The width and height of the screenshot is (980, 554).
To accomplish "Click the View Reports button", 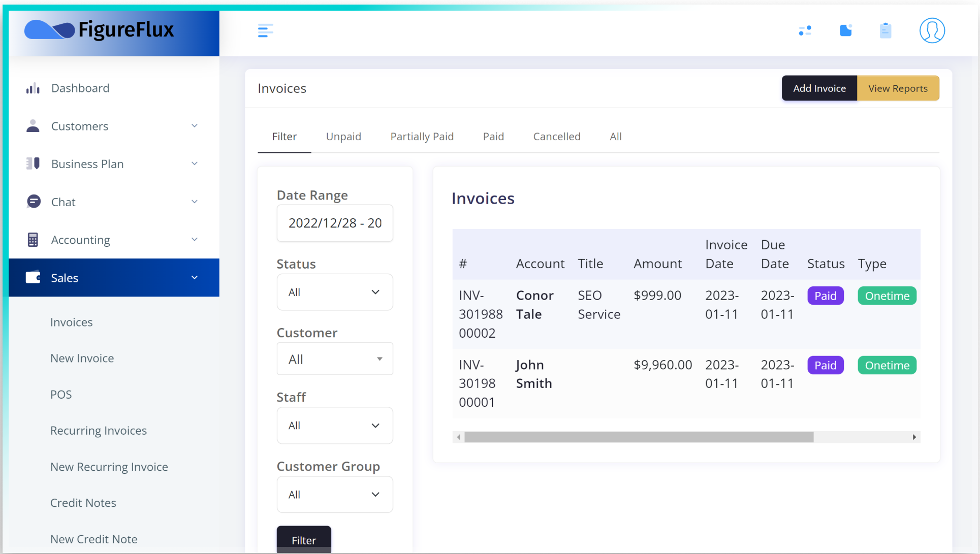I will (898, 88).
